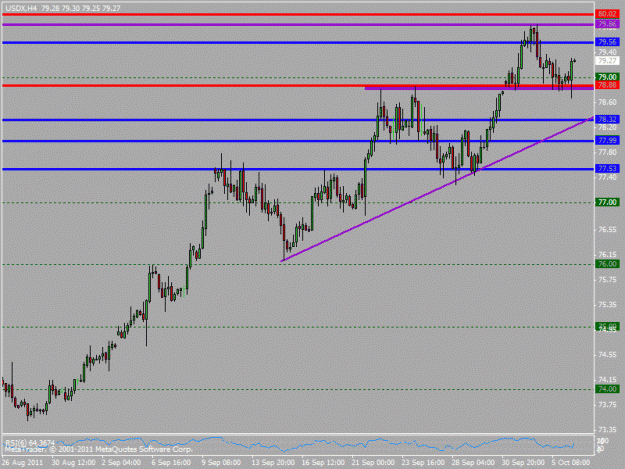Click the 28 Sep 04:00 time label

(473, 463)
